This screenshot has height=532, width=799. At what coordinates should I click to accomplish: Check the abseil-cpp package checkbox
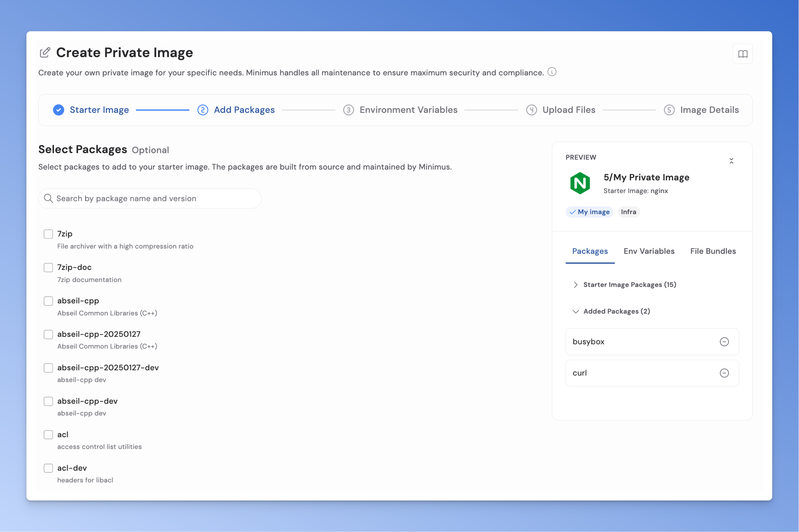(48, 301)
